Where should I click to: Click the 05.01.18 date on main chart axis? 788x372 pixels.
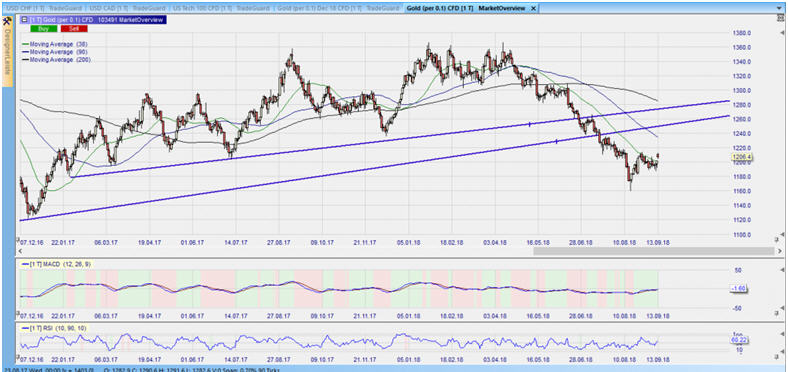[x=409, y=242]
